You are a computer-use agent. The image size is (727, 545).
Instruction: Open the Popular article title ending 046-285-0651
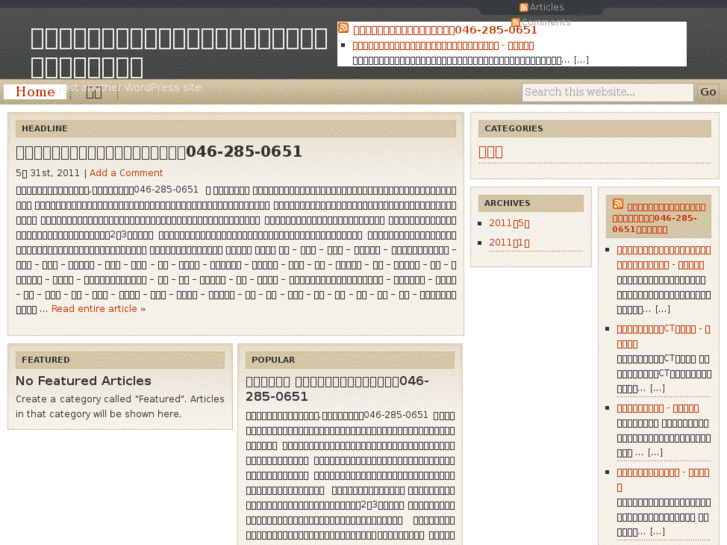point(337,389)
